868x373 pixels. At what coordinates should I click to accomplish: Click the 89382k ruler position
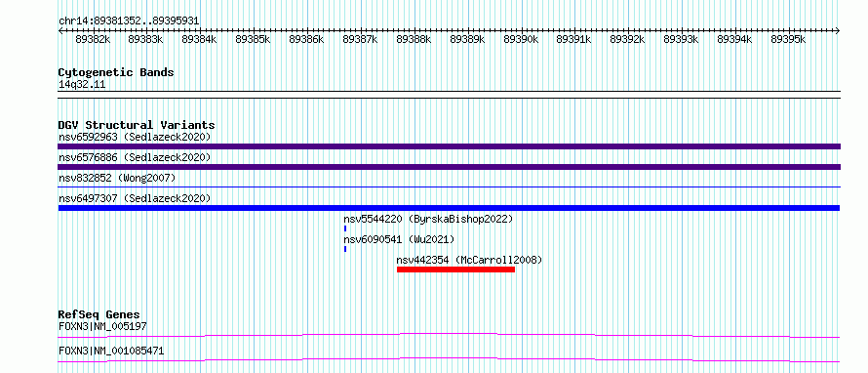[x=93, y=39]
